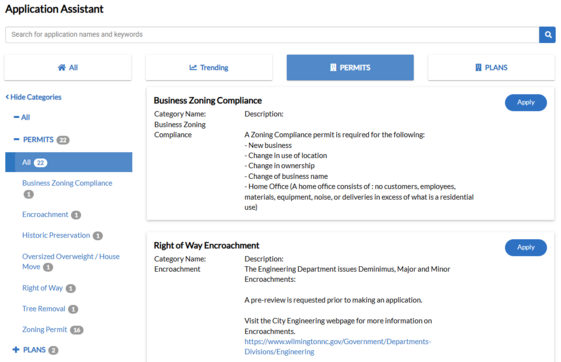Click the Right of Way Encroachment card title
Image resolution: width=561 pixels, height=362 pixels.
(x=206, y=246)
